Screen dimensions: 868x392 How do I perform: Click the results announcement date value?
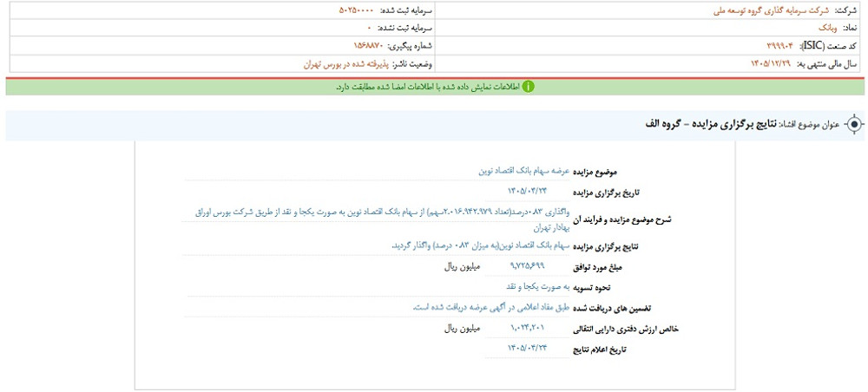526,349
